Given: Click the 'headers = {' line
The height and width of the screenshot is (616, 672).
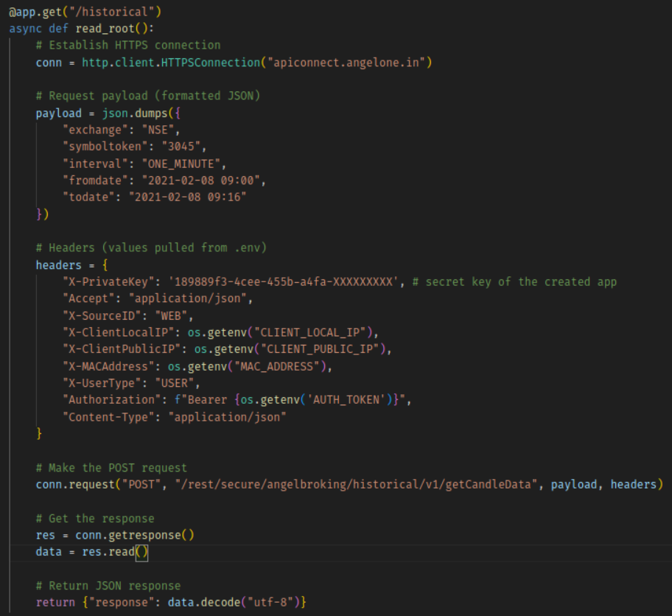Looking at the screenshot, I should [72, 265].
